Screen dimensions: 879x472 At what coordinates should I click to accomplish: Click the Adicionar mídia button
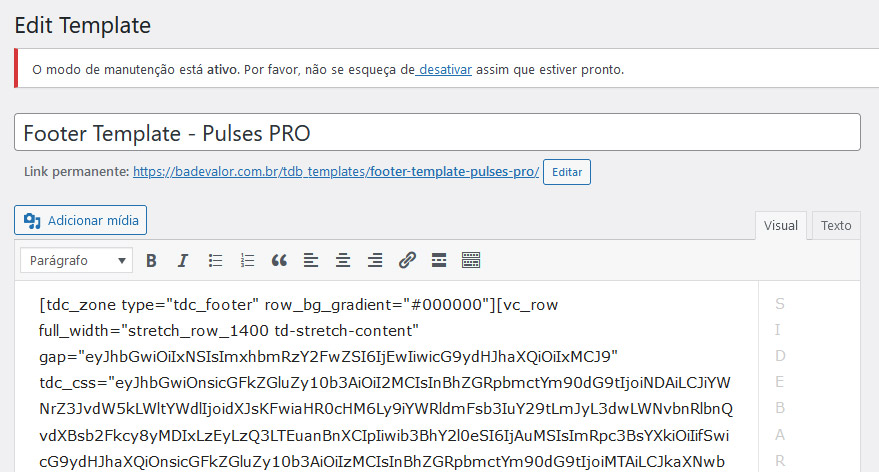click(x=81, y=220)
